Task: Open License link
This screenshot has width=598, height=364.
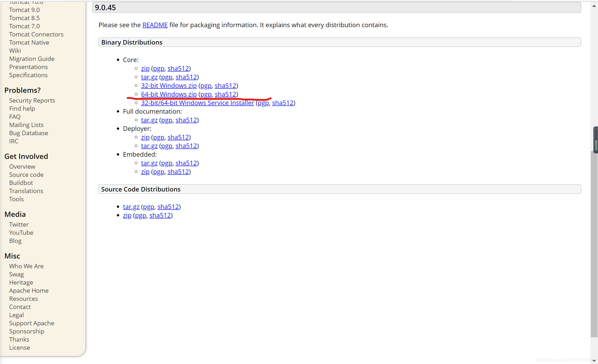Action: click(19, 347)
